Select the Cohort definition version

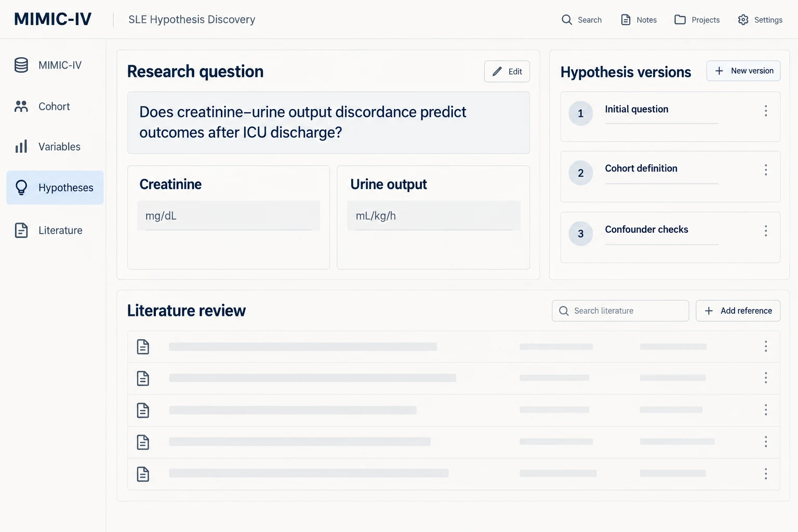[x=670, y=177]
